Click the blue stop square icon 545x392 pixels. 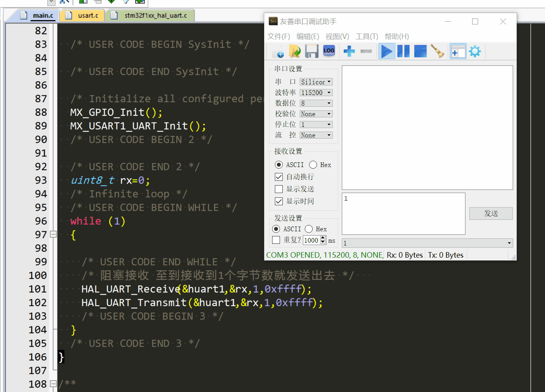(x=421, y=51)
